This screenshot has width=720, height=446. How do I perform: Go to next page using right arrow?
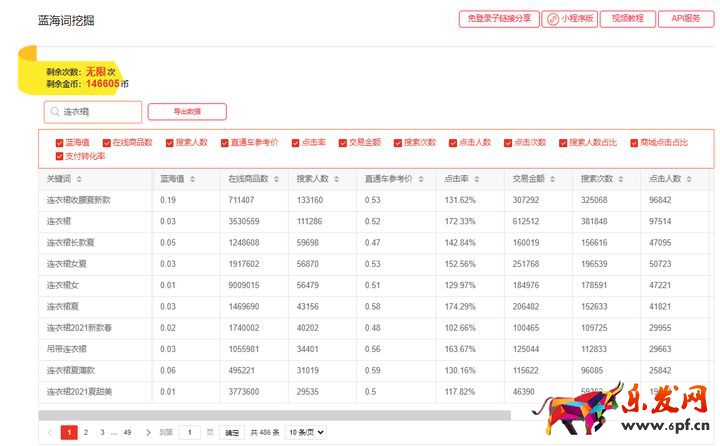click(x=148, y=433)
